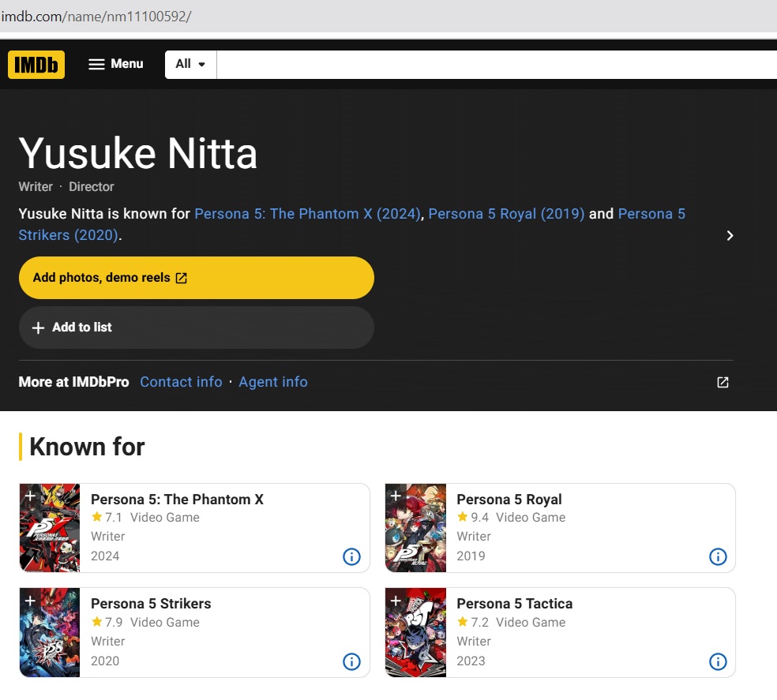
Task: Open Agent info on IMDbPro
Action: [x=273, y=382]
